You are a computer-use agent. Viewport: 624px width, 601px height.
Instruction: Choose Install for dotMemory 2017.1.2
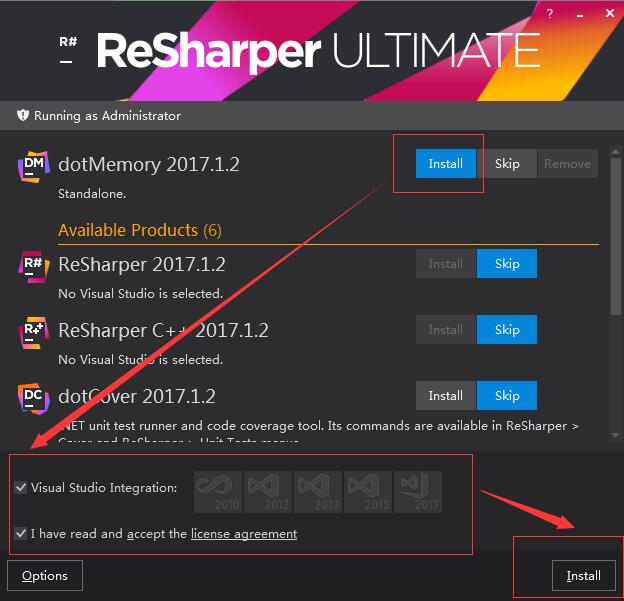446,164
